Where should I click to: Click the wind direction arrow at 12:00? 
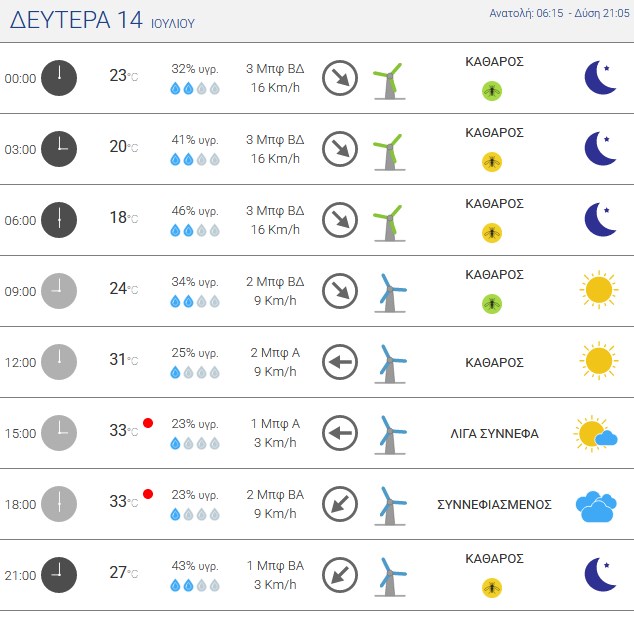[340, 362]
